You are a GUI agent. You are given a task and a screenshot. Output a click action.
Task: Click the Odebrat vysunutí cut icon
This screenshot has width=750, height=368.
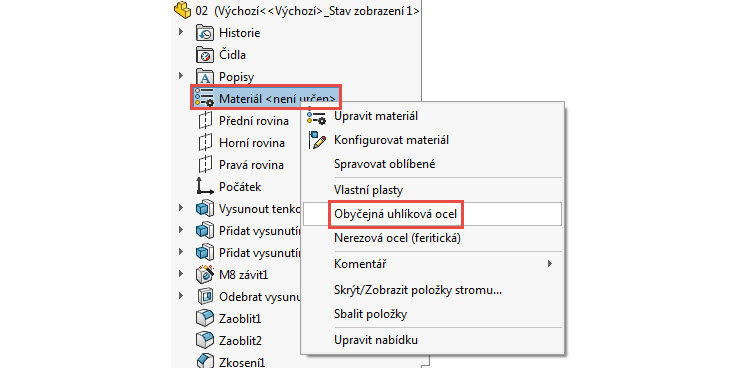(205, 296)
